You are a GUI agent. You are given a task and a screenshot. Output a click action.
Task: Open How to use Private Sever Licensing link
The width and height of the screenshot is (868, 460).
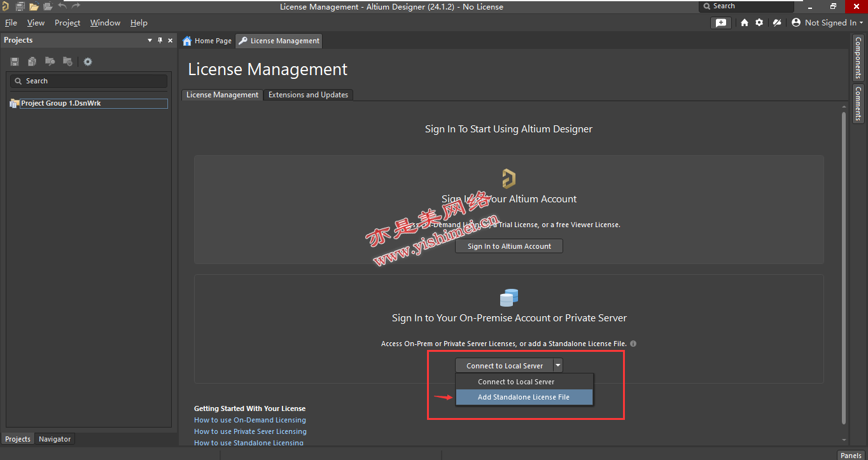click(250, 431)
